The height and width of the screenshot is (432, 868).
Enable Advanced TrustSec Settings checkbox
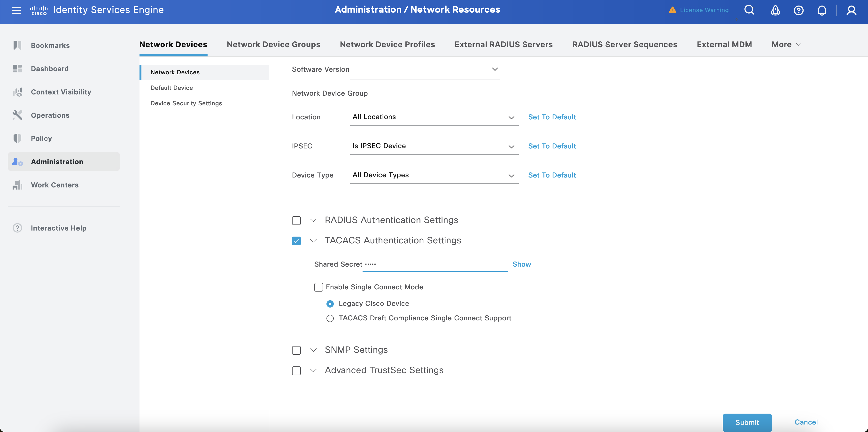click(x=296, y=370)
